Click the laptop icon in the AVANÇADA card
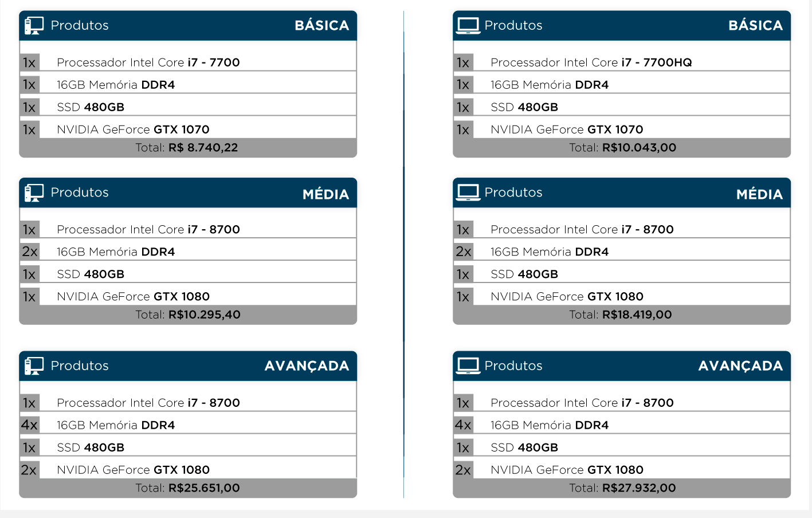This screenshot has height=518, width=812. (468, 366)
